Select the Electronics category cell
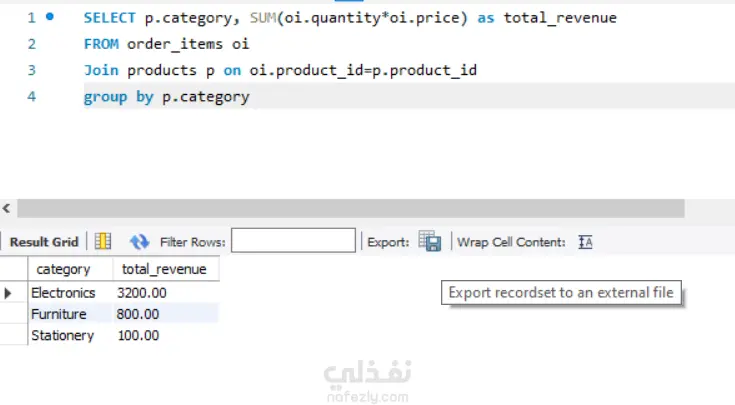The height and width of the screenshot is (405, 735). point(63,293)
